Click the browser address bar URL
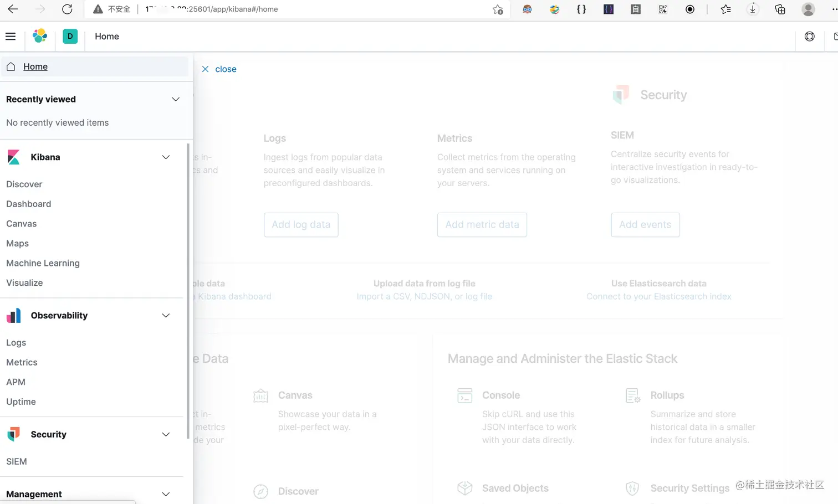The image size is (838, 504). pyautogui.click(x=212, y=9)
